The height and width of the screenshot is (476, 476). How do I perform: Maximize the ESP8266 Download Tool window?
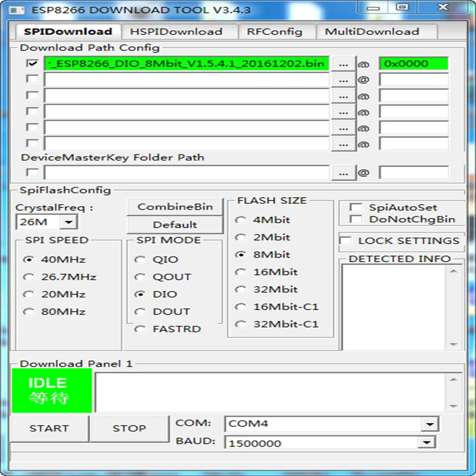402,7
